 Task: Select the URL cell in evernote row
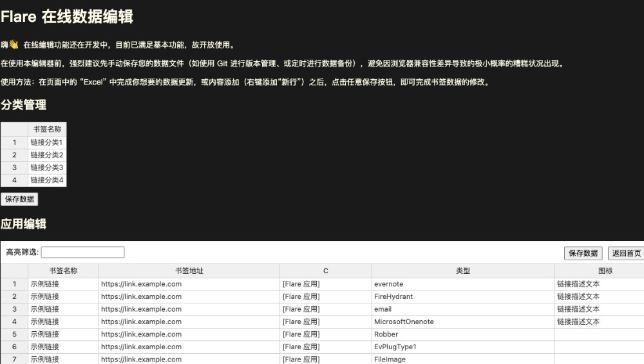[x=189, y=284]
